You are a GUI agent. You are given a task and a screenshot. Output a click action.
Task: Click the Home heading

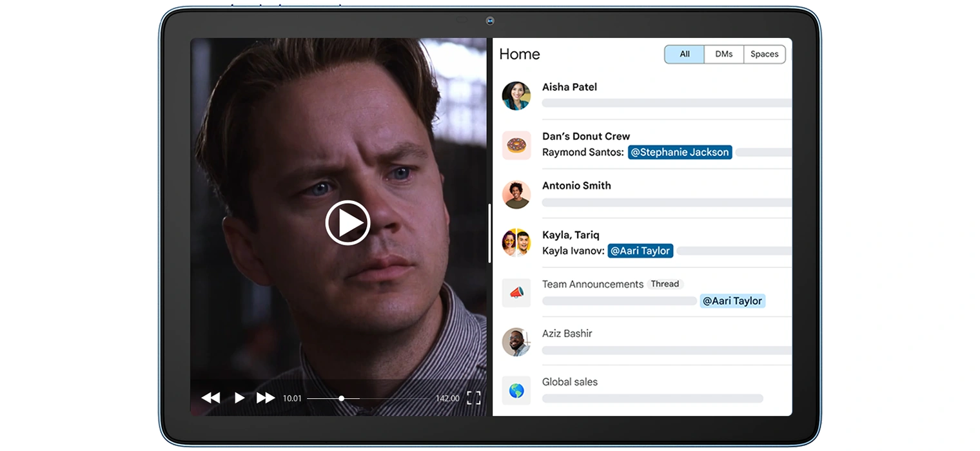pos(520,54)
